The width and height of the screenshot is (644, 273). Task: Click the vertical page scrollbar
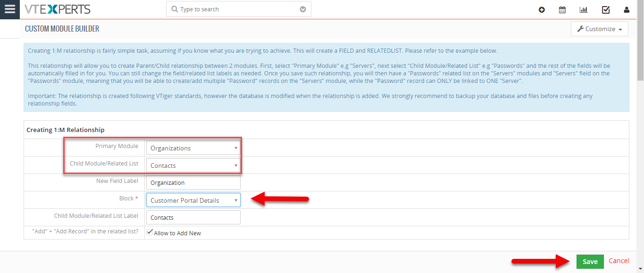click(x=640, y=136)
